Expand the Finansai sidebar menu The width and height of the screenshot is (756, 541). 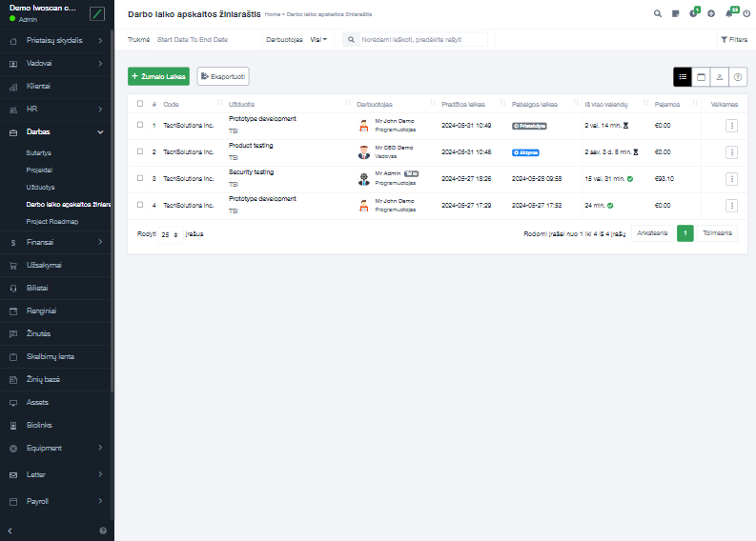pos(56,243)
